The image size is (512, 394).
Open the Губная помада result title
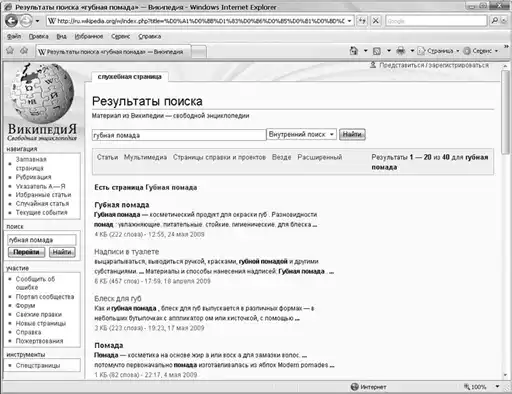pyautogui.click(x=122, y=205)
